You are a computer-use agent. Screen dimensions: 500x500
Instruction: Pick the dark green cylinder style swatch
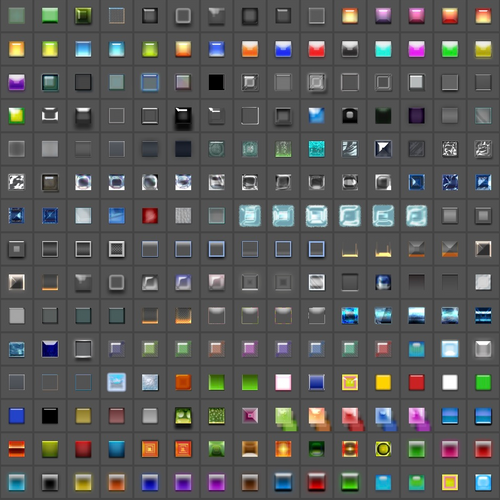point(316,449)
